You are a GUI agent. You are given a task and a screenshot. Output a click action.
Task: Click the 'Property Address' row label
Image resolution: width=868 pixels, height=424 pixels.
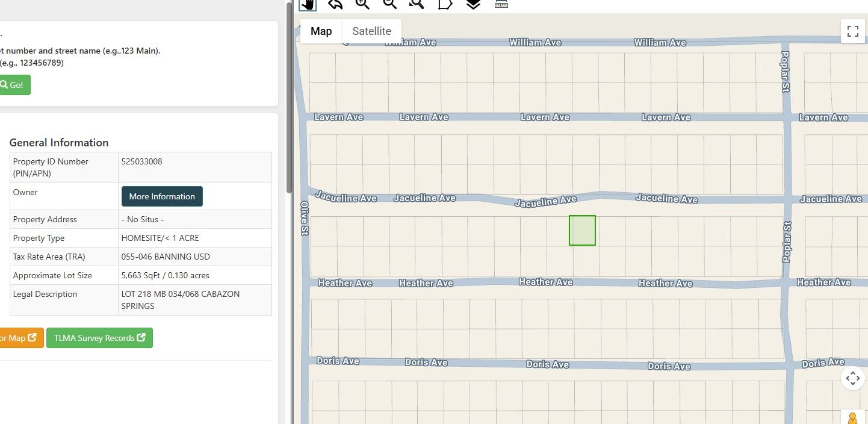coord(45,219)
